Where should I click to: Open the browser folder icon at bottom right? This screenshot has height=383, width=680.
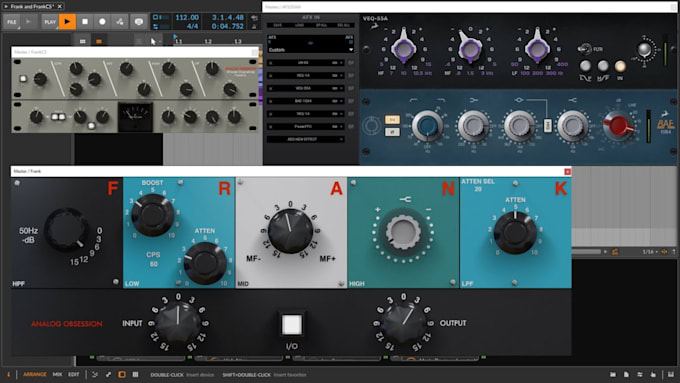coord(613,374)
